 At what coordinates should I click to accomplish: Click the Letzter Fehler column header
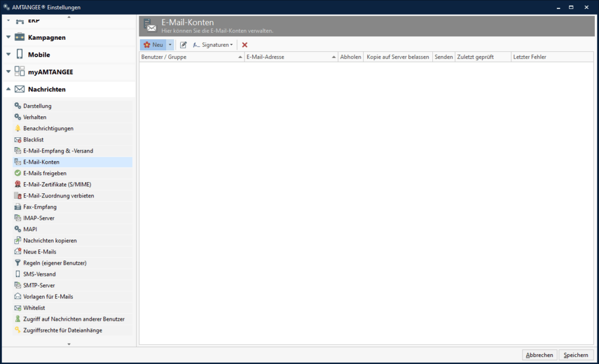point(552,57)
